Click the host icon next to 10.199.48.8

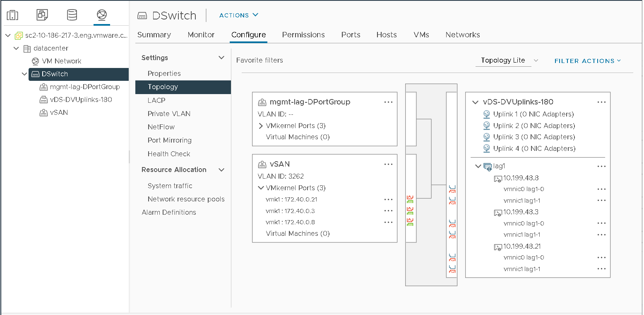point(498,179)
